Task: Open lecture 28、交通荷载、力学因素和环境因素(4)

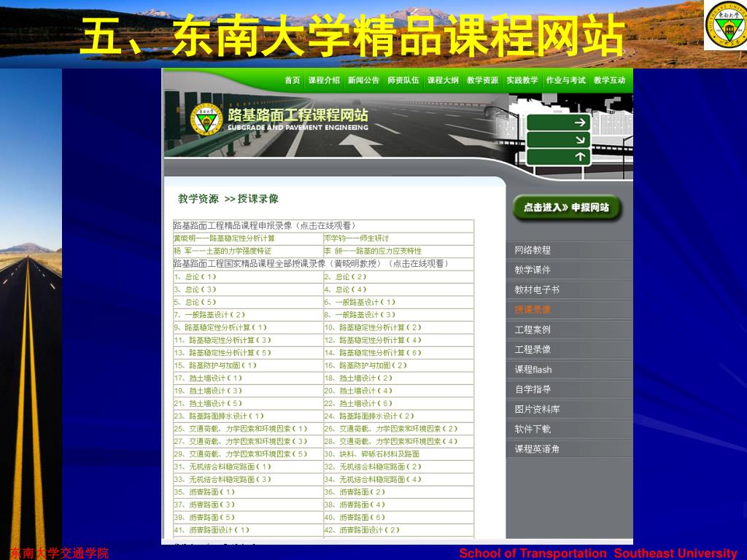Action: (x=391, y=441)
